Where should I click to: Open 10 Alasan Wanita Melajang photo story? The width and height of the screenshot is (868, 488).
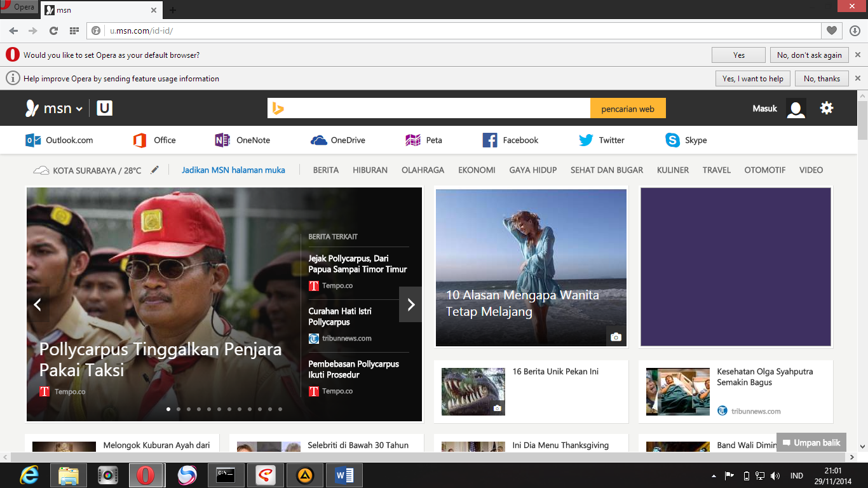click(x=531, y=267)
